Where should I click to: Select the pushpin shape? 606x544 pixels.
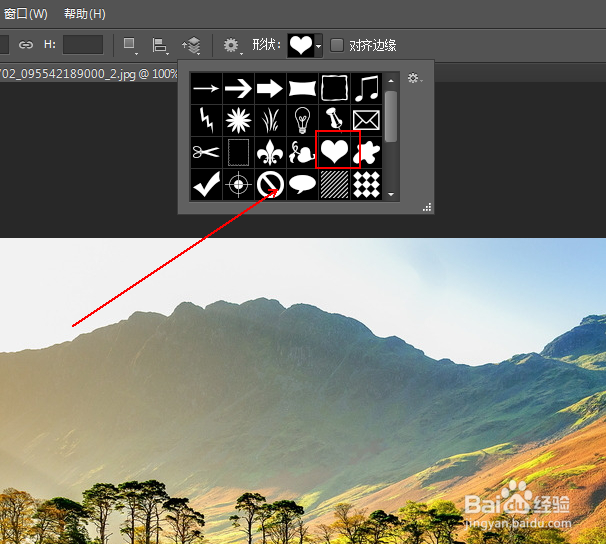tap(334, 121)
